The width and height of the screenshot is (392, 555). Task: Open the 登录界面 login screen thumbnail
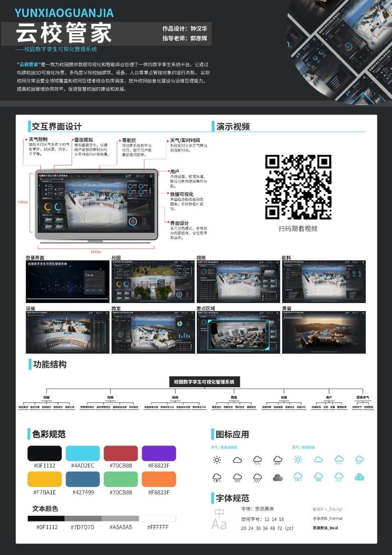pos(67,281)
